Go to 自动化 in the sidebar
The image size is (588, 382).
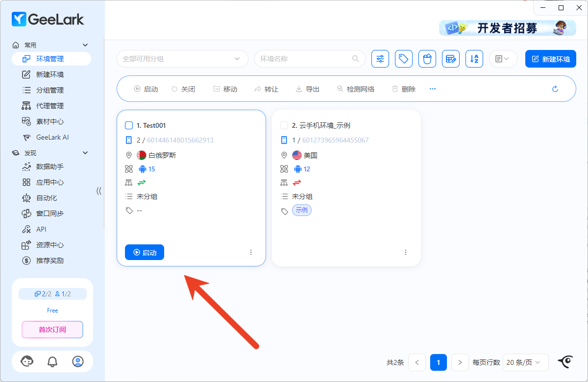[47, 198]
